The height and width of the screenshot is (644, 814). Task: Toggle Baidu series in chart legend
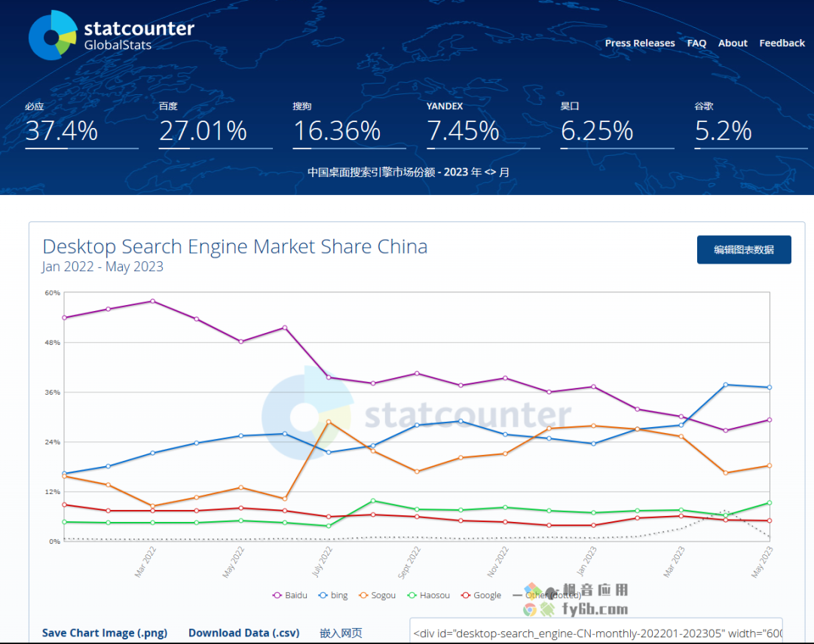coord(289,595)
